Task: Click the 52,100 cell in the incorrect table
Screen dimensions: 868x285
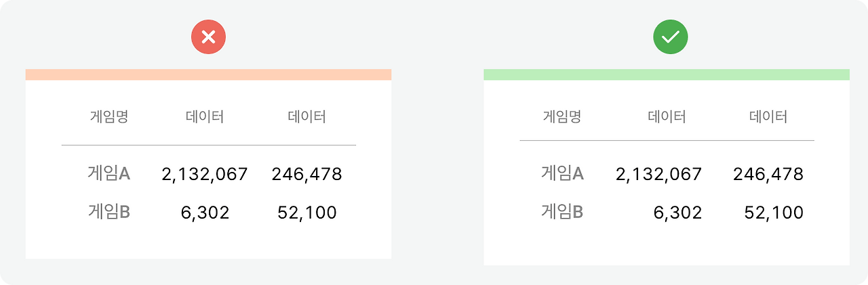Action: coord(307,213)
